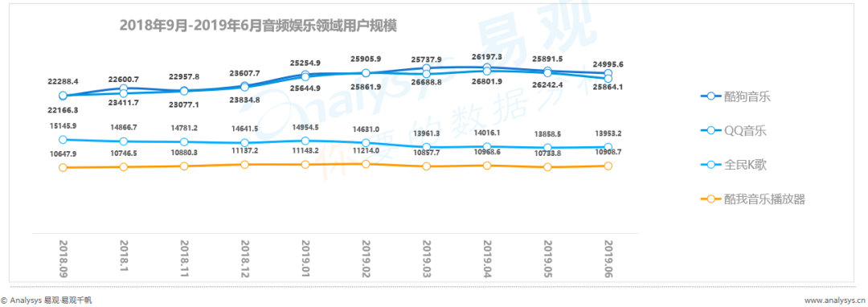Viewport: 868px width, 307px height.
Task: Select the orange data point at 2019.01
Action: (305, 164)
